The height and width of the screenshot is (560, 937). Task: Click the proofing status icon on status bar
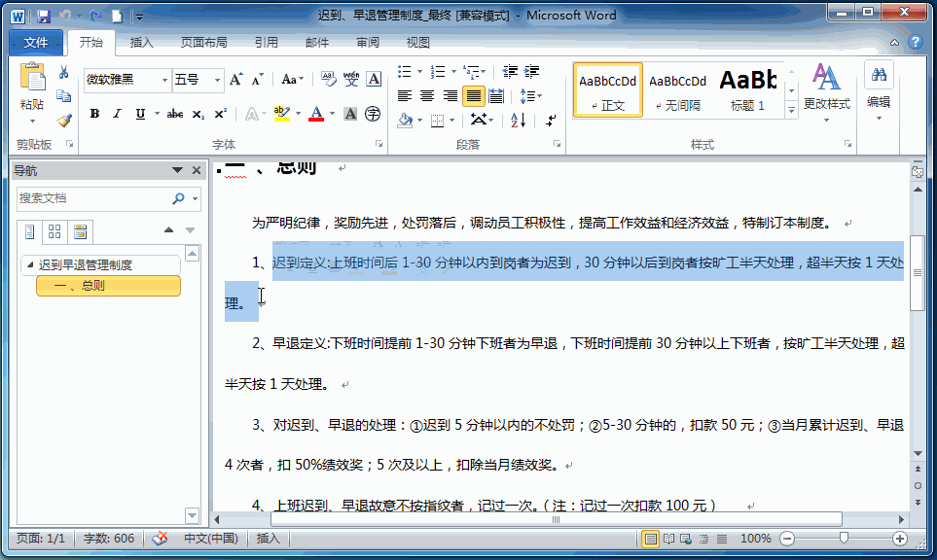[161, 538]
